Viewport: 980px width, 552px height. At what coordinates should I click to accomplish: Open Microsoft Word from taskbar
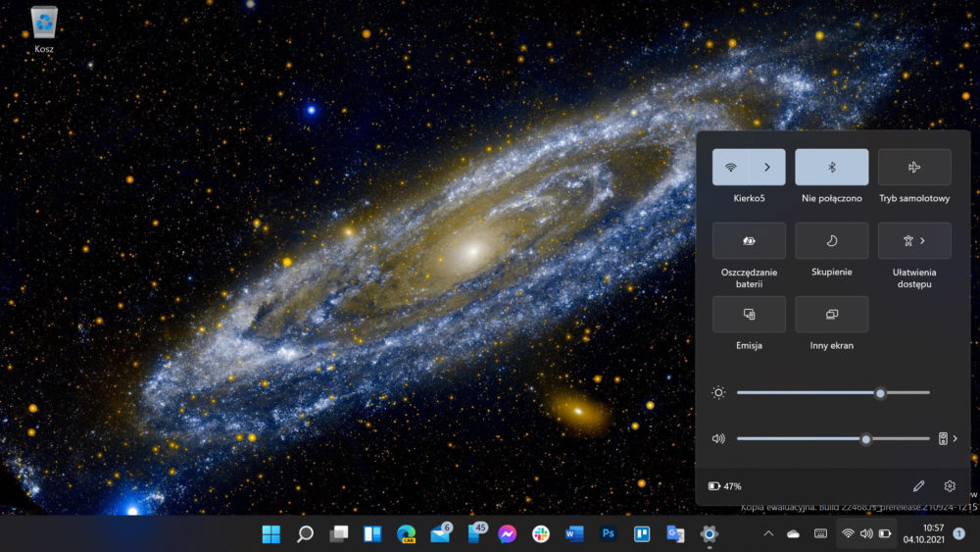574,534
